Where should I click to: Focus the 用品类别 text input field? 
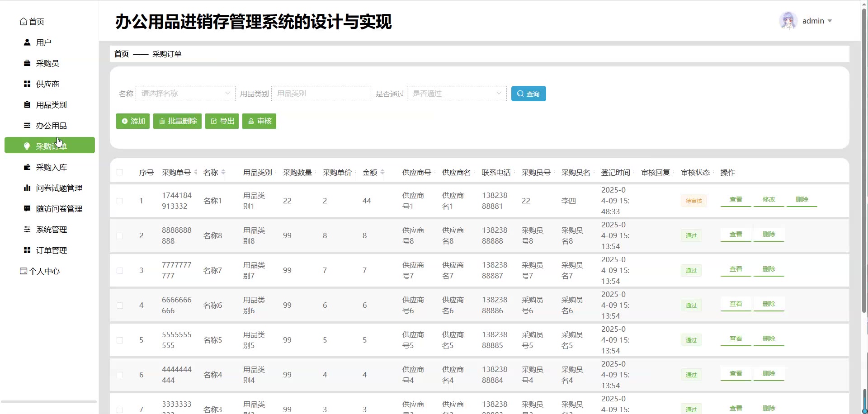click(x=321, y=94)
